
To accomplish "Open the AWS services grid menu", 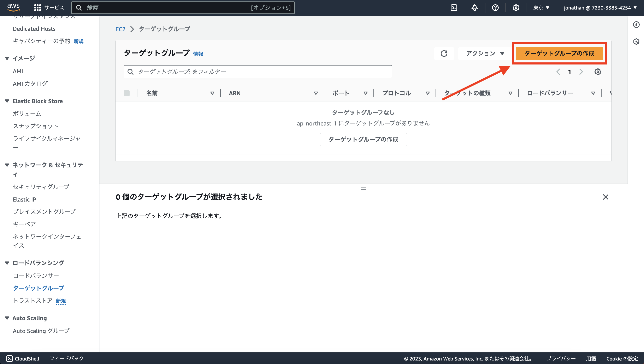I will [x=37, y=7].
